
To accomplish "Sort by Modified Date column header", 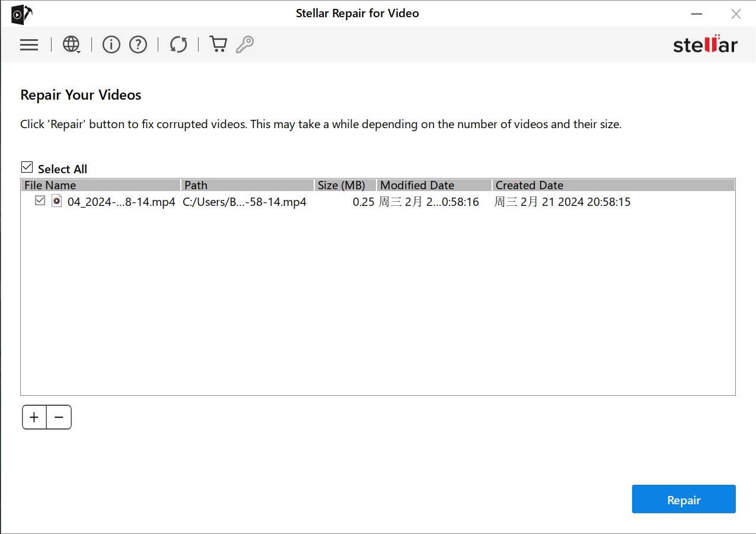I will point(434,185).
